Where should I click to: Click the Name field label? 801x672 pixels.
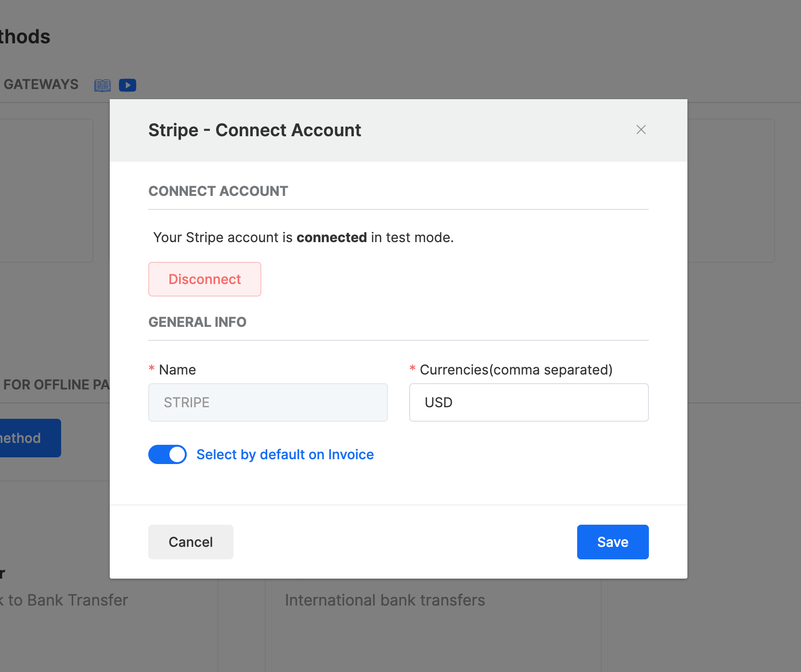177,370
